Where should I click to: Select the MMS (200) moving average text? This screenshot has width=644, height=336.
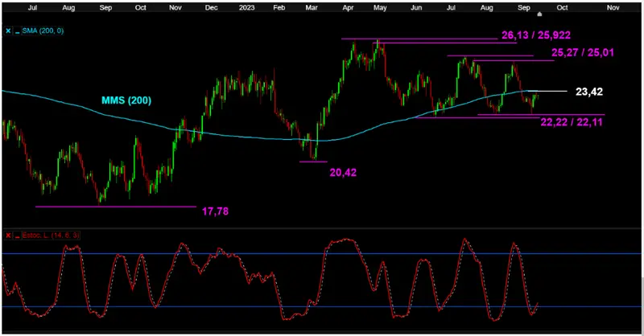tap(126, 100)
